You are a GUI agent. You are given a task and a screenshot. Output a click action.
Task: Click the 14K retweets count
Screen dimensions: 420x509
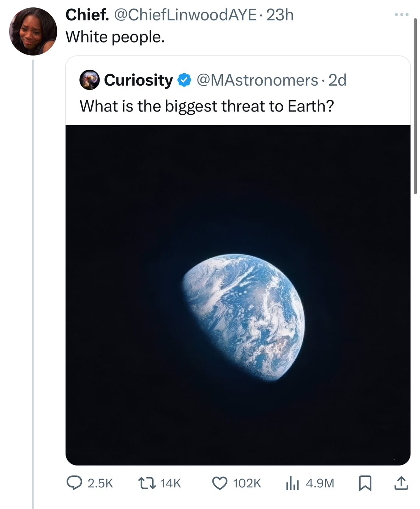(171, 484)
